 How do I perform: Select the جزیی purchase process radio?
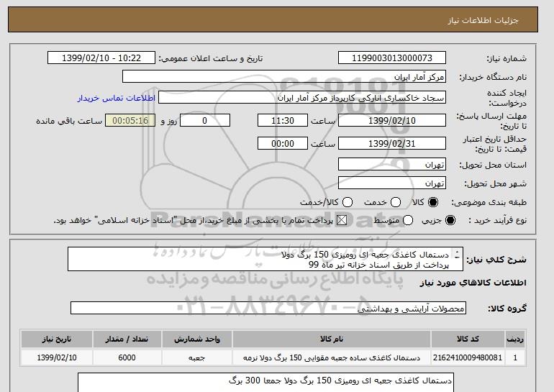[450, 220]
